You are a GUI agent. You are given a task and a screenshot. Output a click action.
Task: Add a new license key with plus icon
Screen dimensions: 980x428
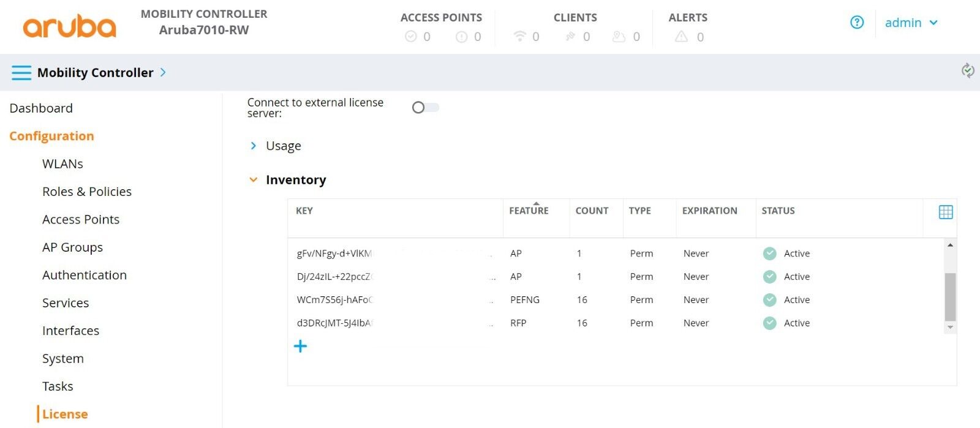300,347
